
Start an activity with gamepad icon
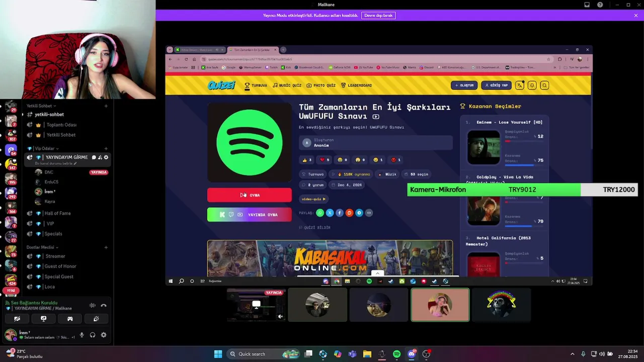click(x=70, y=319)
